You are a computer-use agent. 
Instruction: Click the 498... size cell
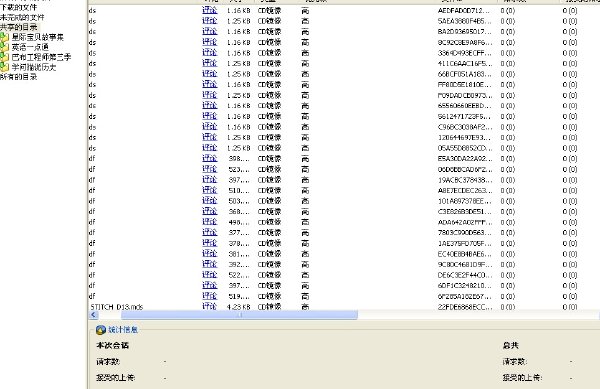(239, 222)
